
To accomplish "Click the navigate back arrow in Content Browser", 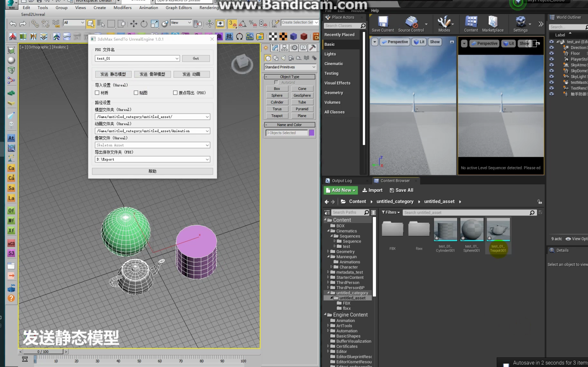I will [x=326, y=202].
